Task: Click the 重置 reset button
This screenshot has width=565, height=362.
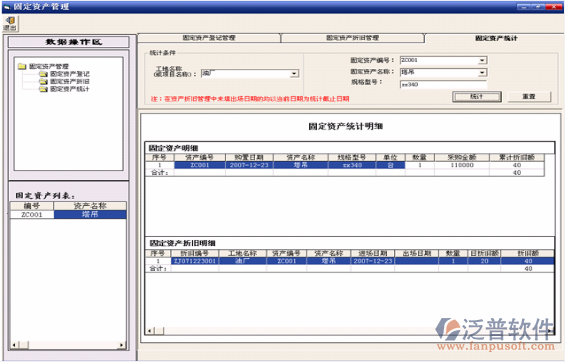Action: point(529,97)
